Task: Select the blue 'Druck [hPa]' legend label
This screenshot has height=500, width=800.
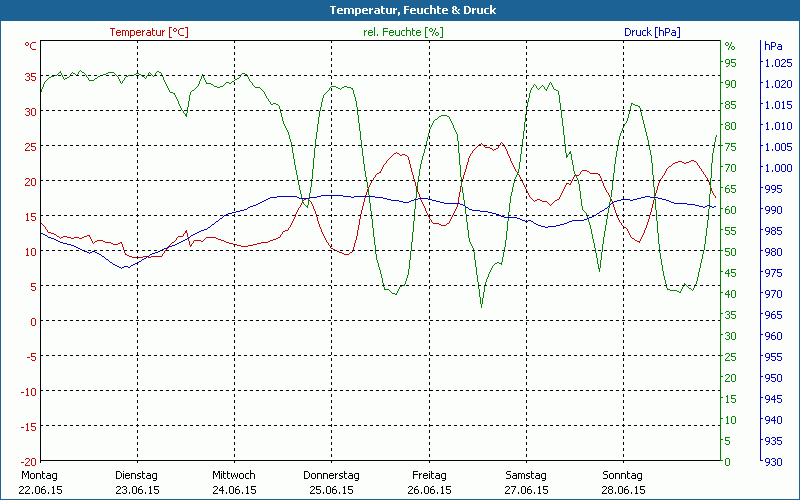Action: click(652, 32)
